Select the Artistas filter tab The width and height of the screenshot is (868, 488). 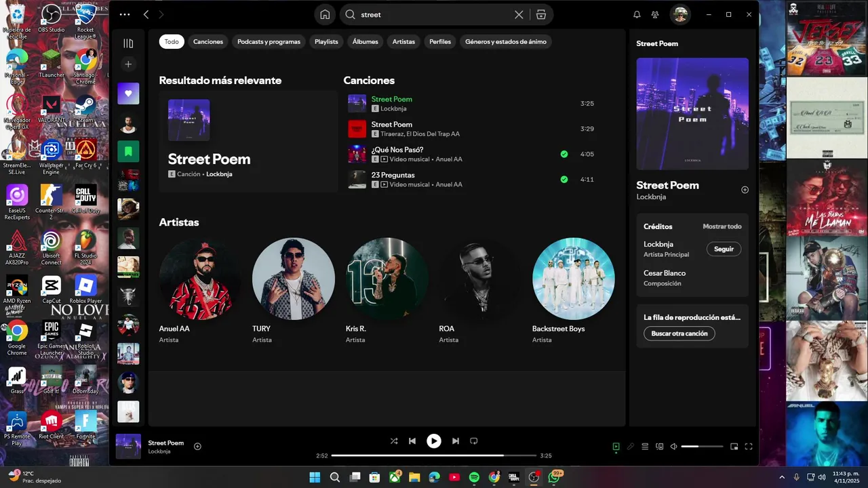click(x=403, y=41)
